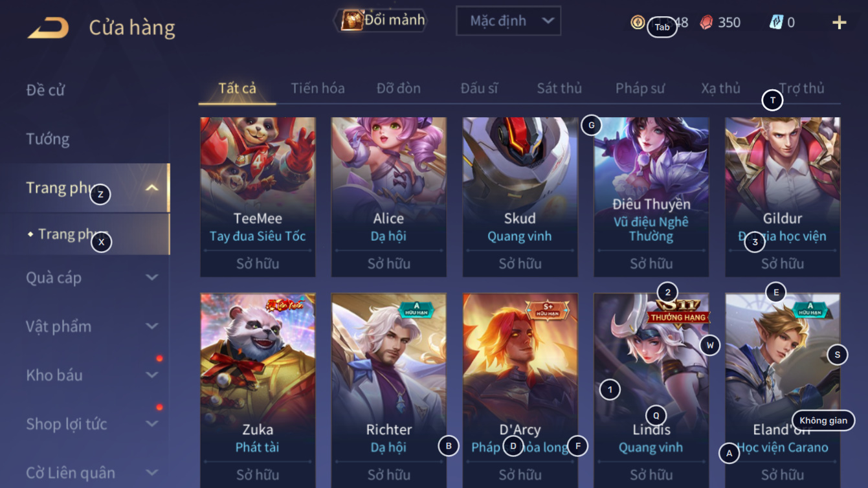Click the plus icon to add currency
Viewport: 868px width, 488px height.
click(x=840, y=23)
